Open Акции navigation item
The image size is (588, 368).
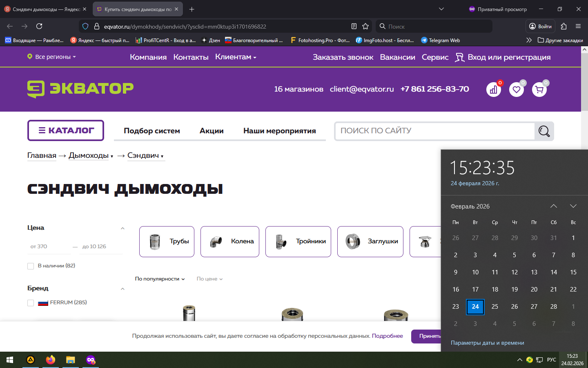tap(212, 131)
